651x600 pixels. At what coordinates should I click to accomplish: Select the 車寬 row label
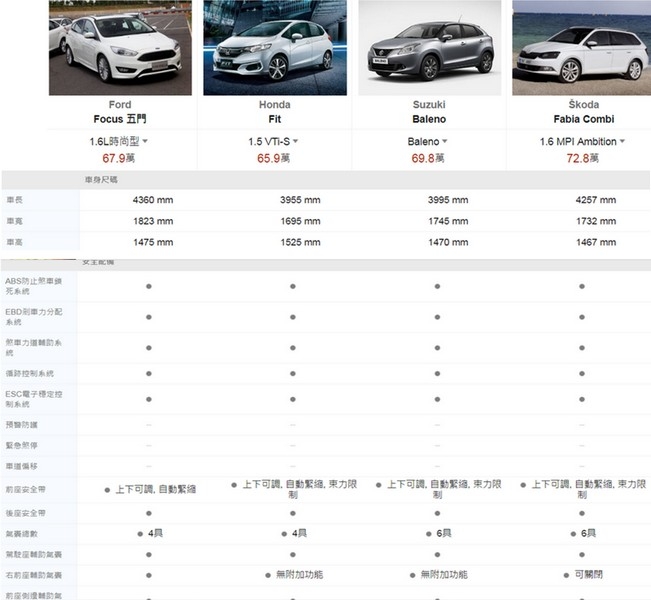[x=15, y=221]
